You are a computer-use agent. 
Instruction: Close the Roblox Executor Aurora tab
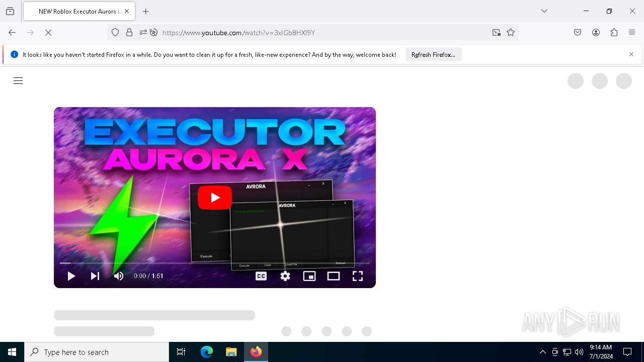[x=127, y=11]
